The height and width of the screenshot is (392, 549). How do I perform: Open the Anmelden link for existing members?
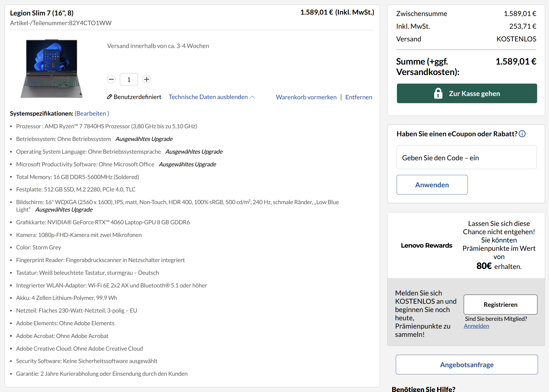(476, 326)
